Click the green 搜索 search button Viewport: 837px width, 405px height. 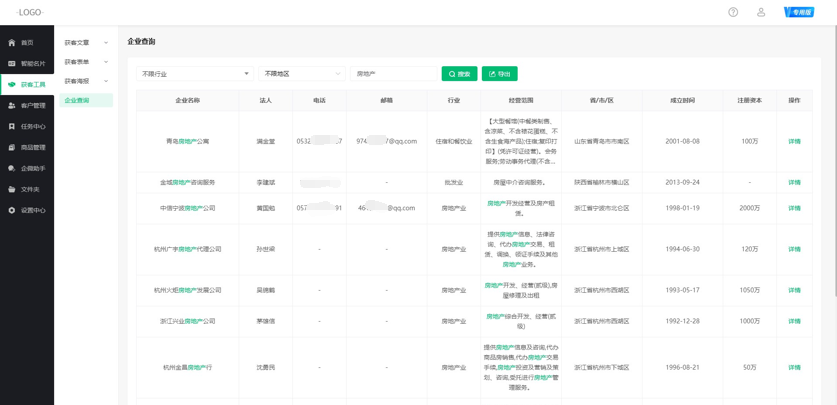tap(459, 74)
